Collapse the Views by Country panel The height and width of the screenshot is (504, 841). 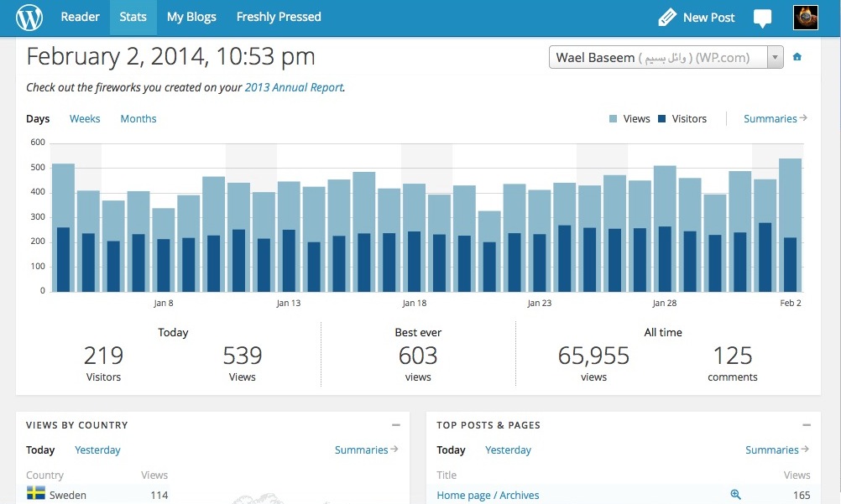[x=395, y=425]
